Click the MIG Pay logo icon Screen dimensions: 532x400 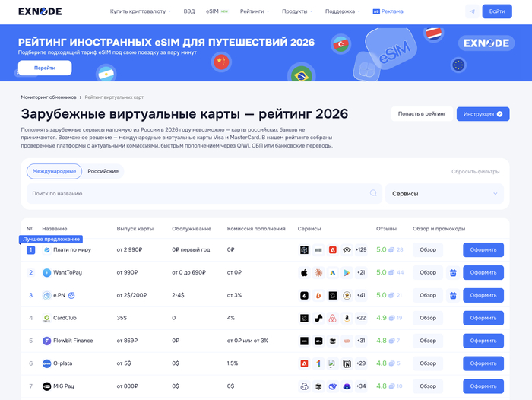[47, 386]
